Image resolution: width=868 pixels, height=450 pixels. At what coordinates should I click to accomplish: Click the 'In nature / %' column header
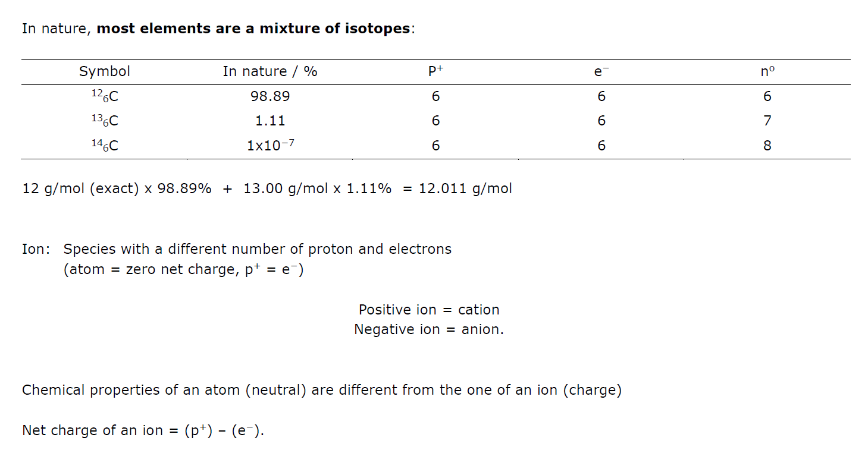[x=270, y=72]
